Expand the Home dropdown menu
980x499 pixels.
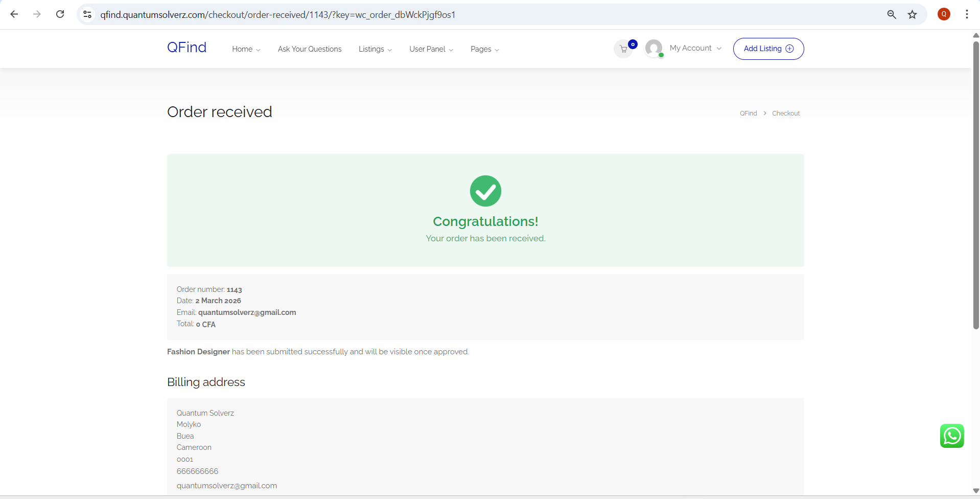pyautogui.click(x=246, y=49)
